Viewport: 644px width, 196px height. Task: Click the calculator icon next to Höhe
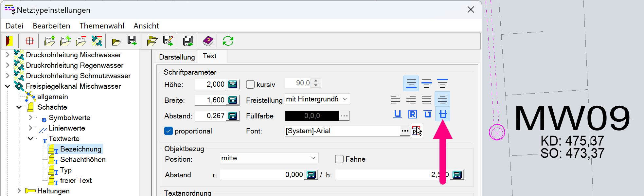coord(233,84)
